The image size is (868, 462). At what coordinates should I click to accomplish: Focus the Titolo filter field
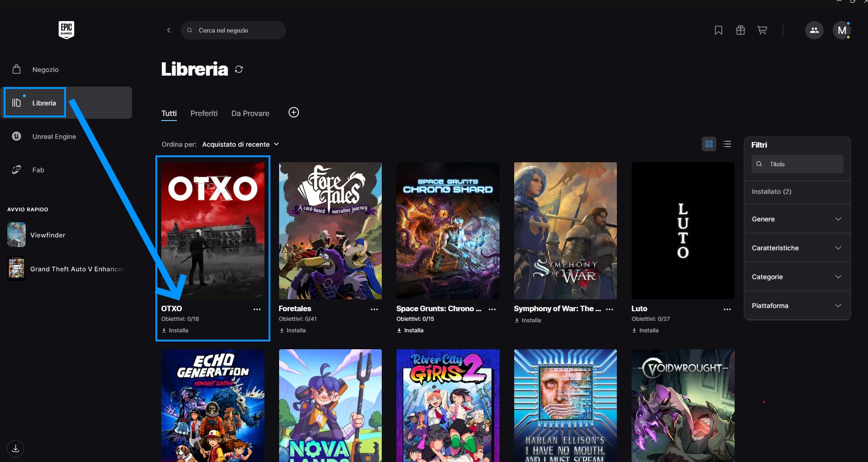pos(797,164)
